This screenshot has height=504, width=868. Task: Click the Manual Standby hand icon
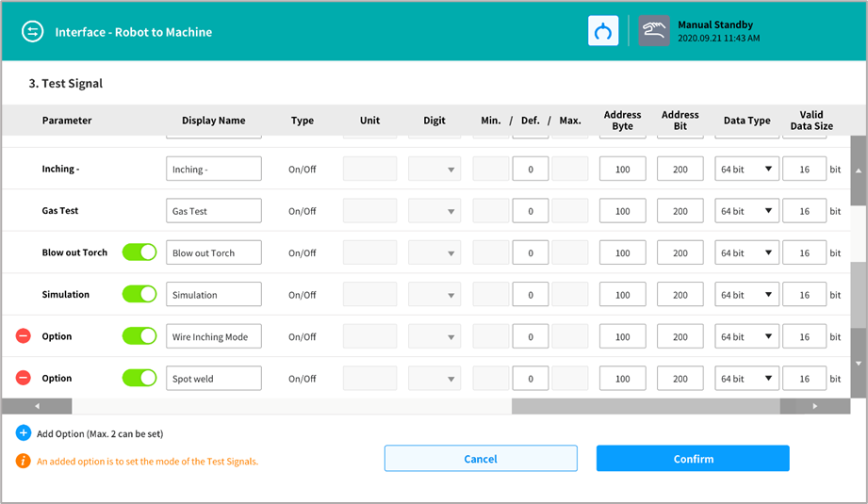point(654,31)
